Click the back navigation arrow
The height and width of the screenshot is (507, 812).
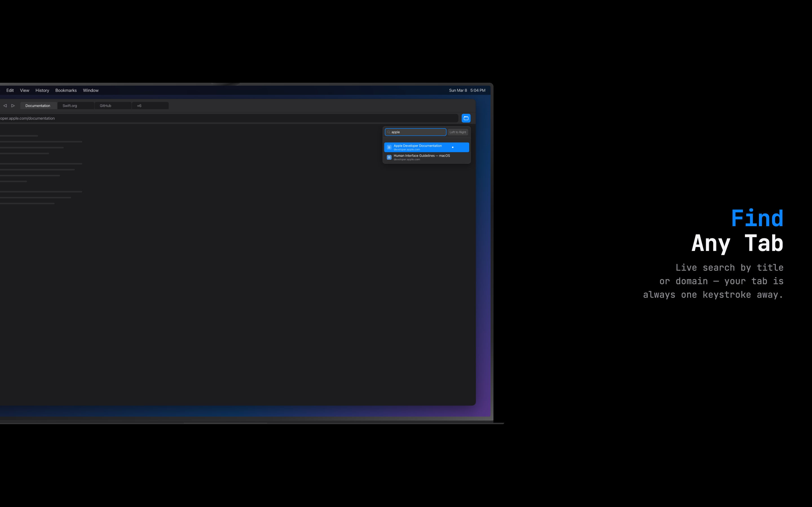pyautogui.click(x=5, y=105)
